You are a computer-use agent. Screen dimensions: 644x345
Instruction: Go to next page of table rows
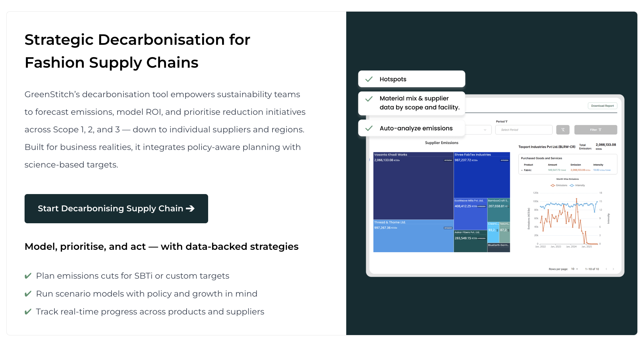pos(613,269)
